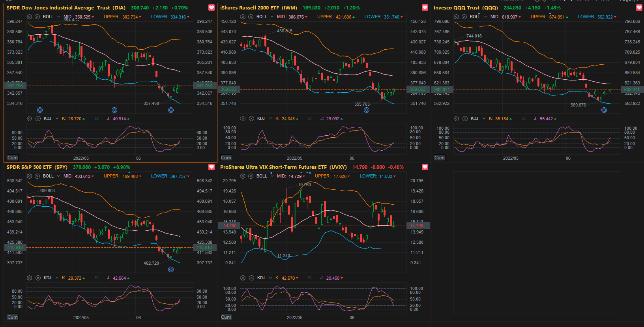The width and height of the screenshot is (644, 327).
Task: Click the J 42.564 value on SPY chart
Action: tap(118, 278)
